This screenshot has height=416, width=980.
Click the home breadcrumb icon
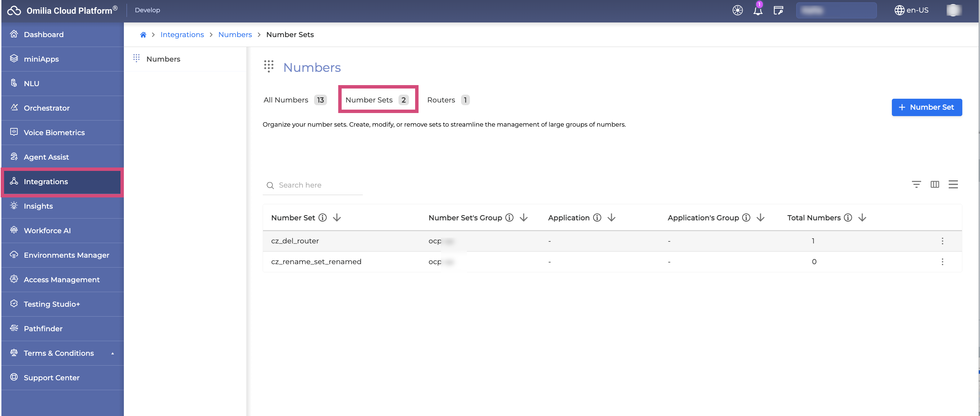tap(143, 35)
